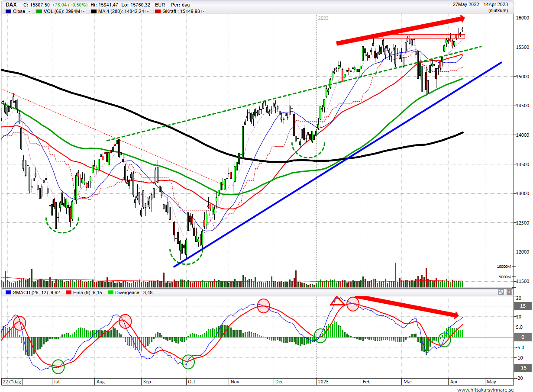
Task: Click the Dec label on time axis
Action: coord(279,382)
